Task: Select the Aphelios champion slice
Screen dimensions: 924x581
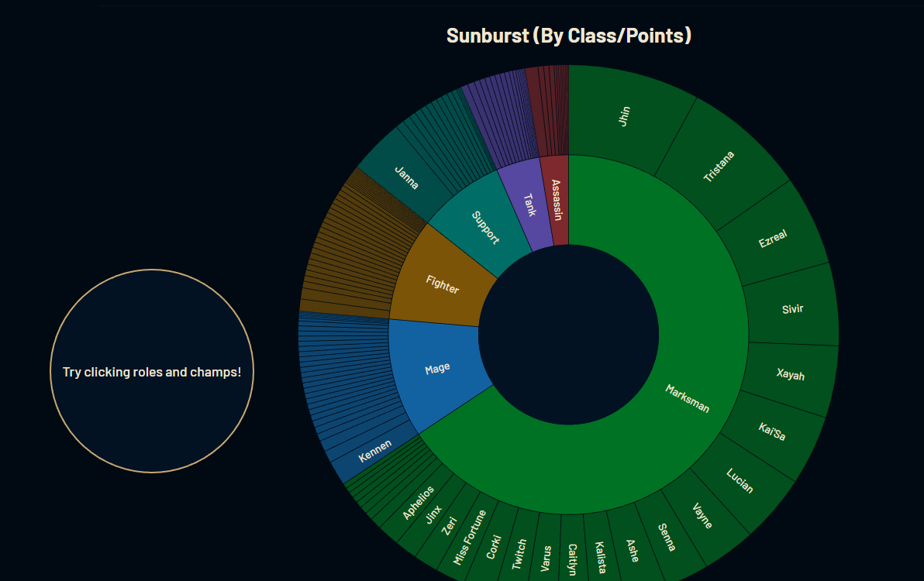Action: (x=418, y=502)
